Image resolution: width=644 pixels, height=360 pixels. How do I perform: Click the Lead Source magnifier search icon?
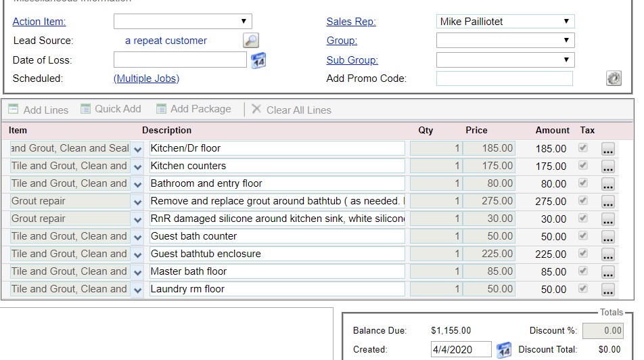250,41
